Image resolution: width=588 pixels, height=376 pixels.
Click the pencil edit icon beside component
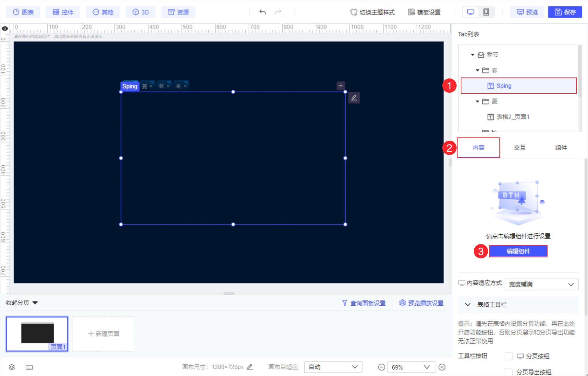354,98
